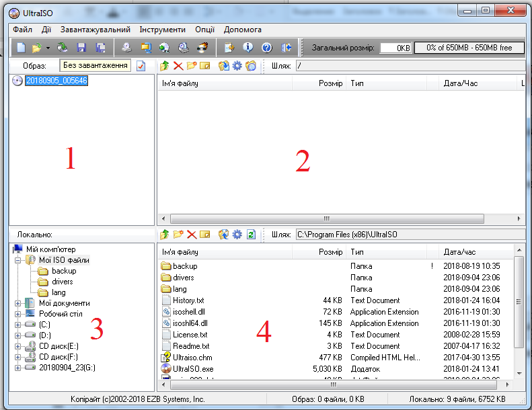
Task: Open the Файл menu
Action: pyautogui.click(x=22, y=30)
